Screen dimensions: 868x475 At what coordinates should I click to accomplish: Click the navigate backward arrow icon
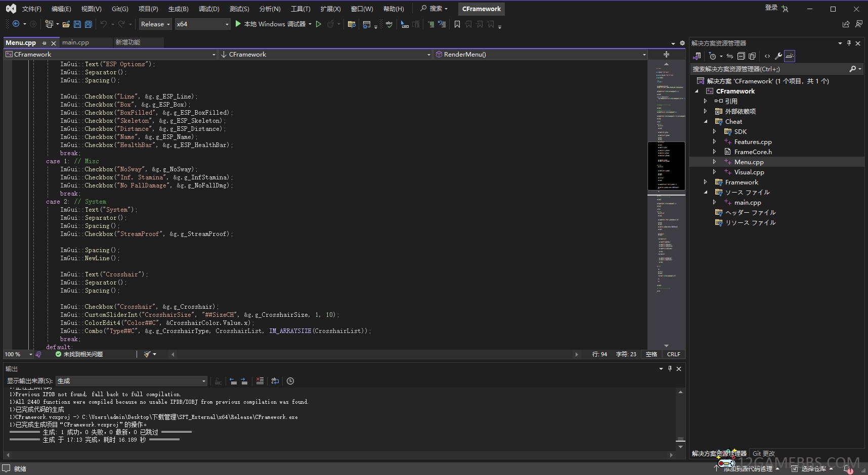[16, 24]
